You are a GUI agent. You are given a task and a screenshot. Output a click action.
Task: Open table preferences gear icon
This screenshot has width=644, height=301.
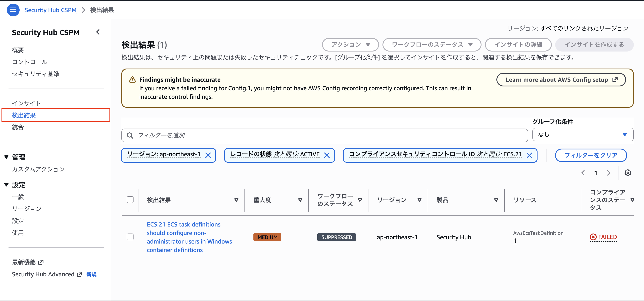coord(628,173)
